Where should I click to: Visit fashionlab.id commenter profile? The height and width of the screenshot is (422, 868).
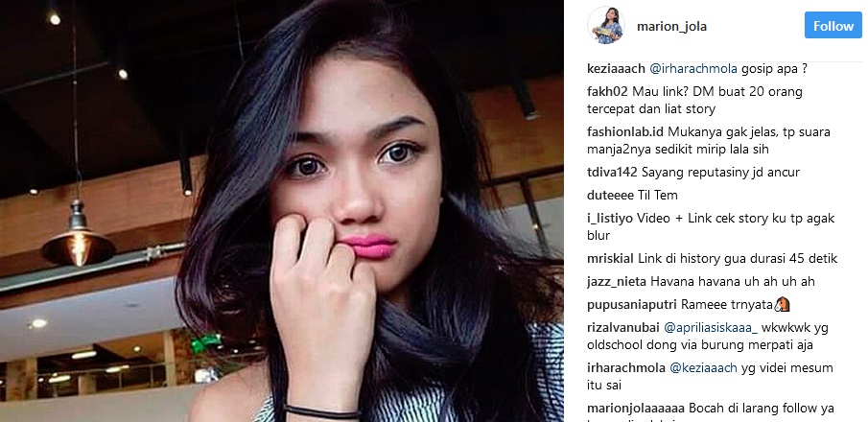[625, 132]
